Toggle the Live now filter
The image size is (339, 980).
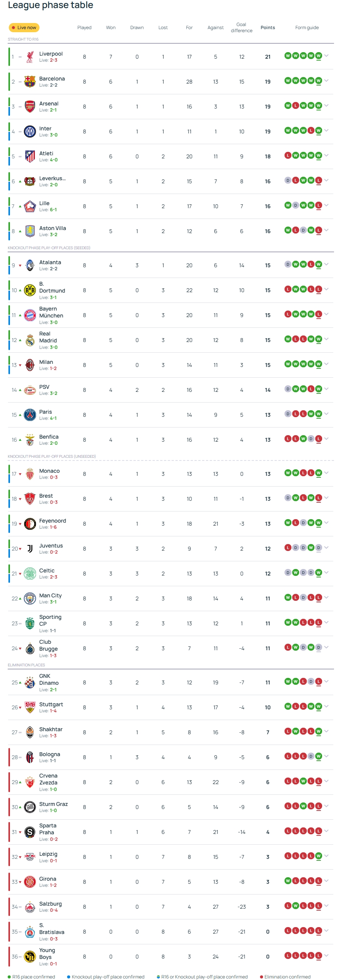coord(24,28)
